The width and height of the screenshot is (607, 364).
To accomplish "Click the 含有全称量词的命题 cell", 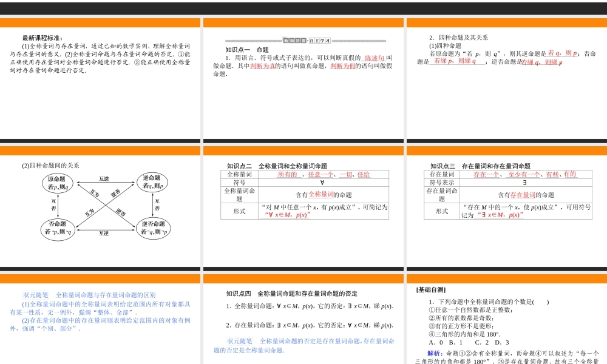I will tap(324, 195).
